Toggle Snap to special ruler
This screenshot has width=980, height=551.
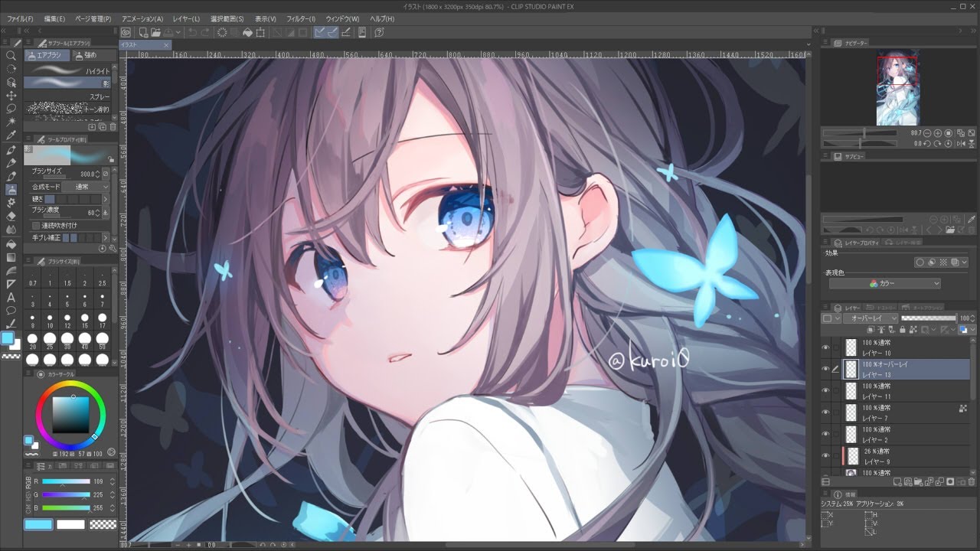pyautogui.click(x=333, y=32)
